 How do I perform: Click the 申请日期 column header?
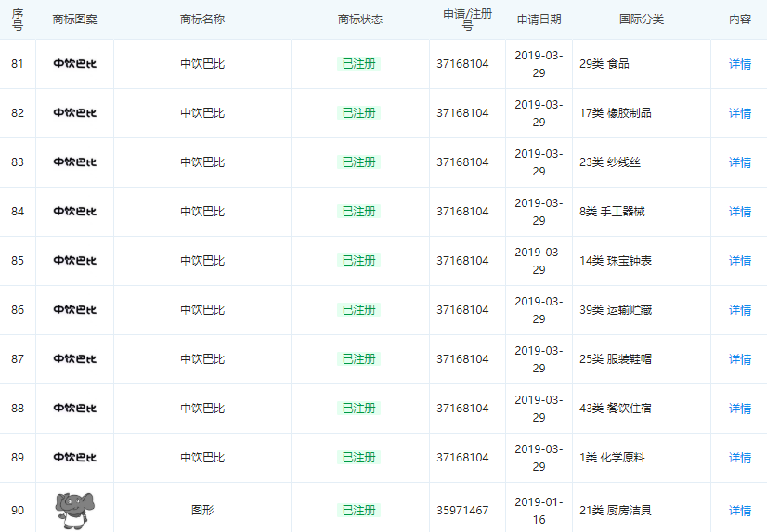(x=539, y=19)
